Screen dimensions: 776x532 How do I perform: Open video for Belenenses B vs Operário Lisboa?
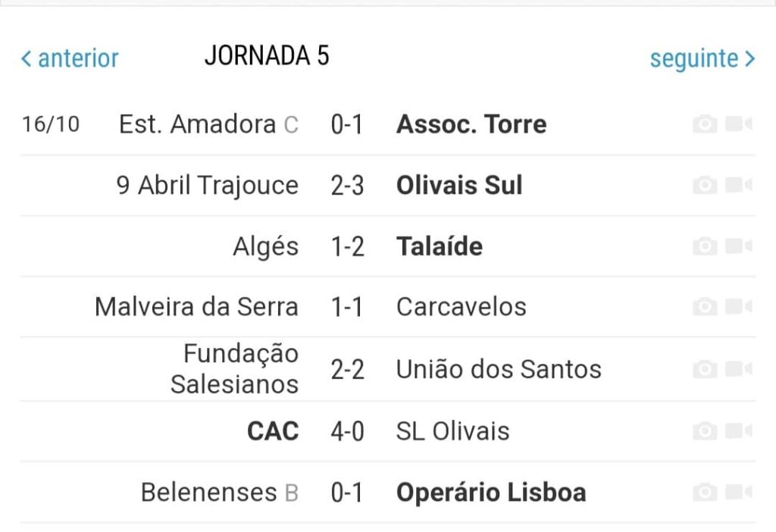[x=739, y=493]
